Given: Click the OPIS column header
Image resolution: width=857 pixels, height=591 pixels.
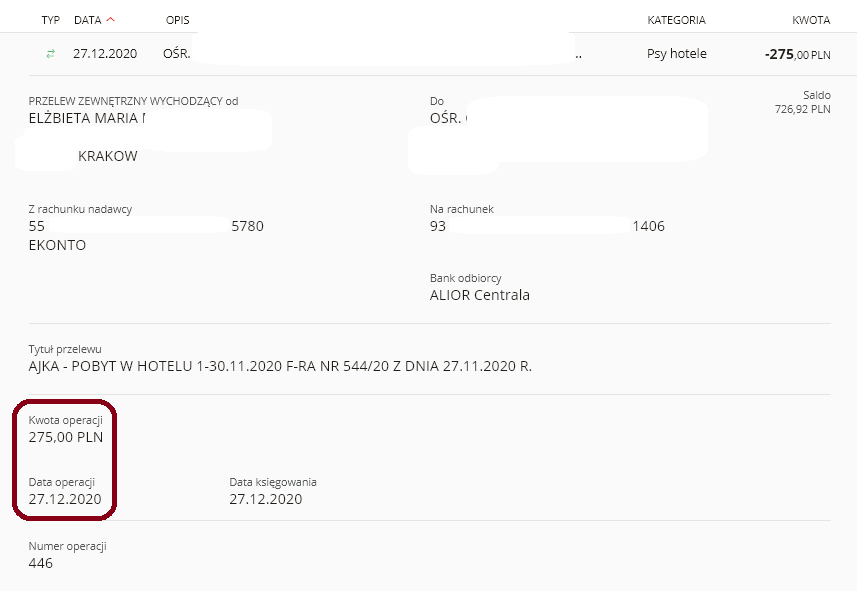Looking at the screenshot, I should click(178, 20).
